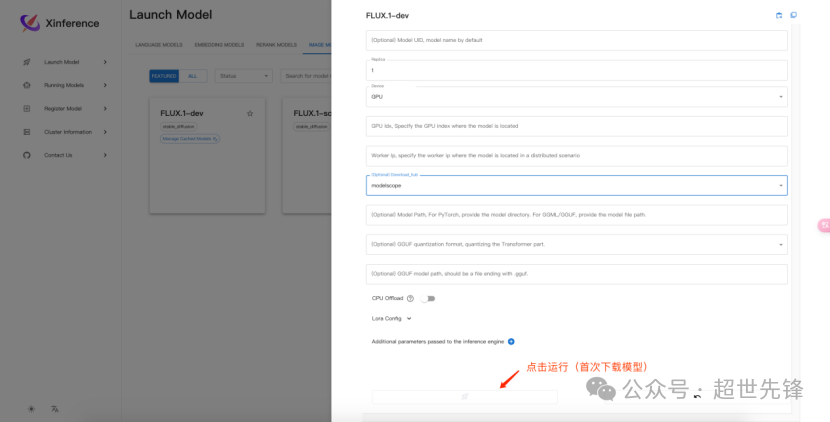
Task: Select the All filter button
Action: click(x=193, y=76)
